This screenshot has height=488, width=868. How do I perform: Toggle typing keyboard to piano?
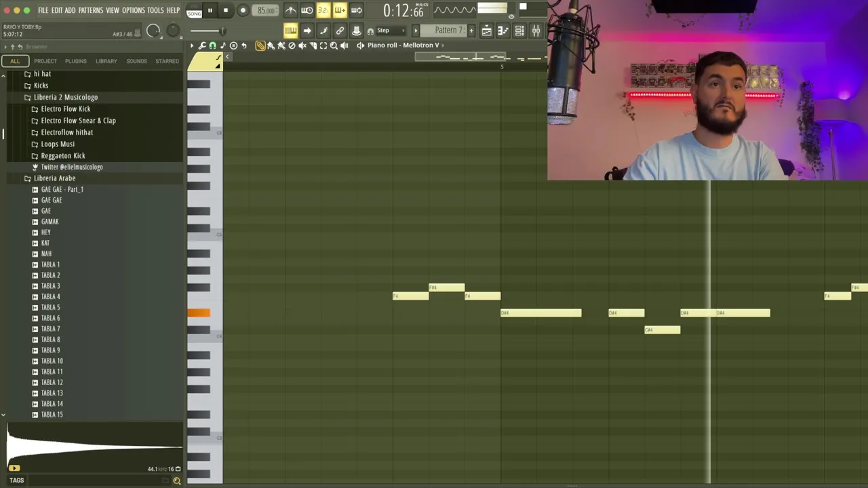point(291,30)
